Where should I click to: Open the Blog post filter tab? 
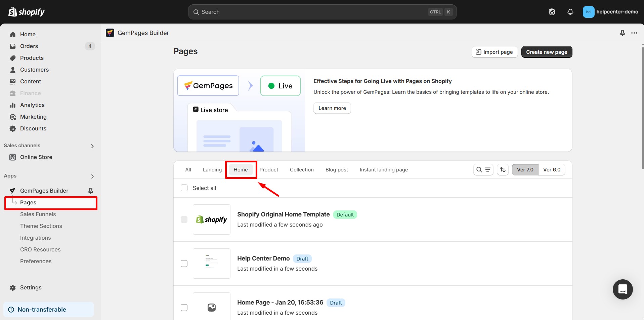click(x=336, y=169)
